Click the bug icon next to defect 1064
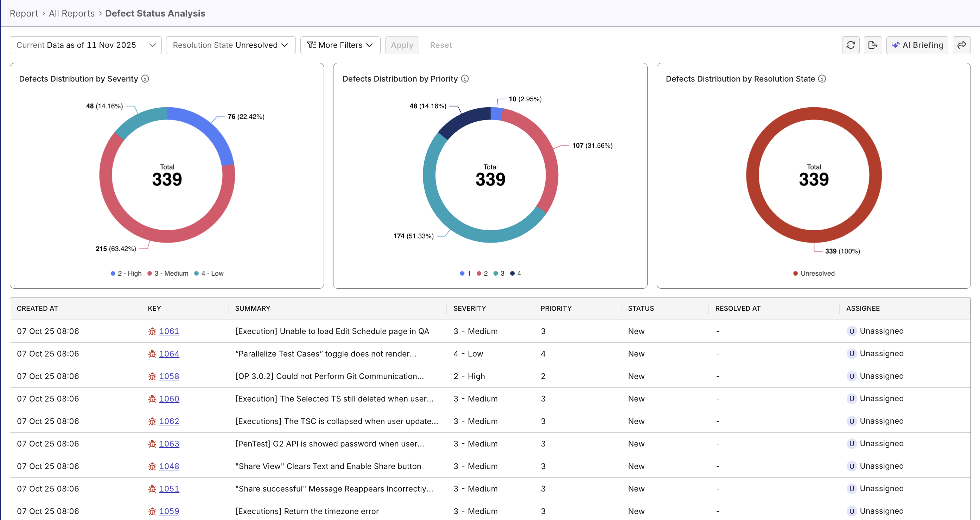The image size is (980, 520). click(x=152, y=353)
